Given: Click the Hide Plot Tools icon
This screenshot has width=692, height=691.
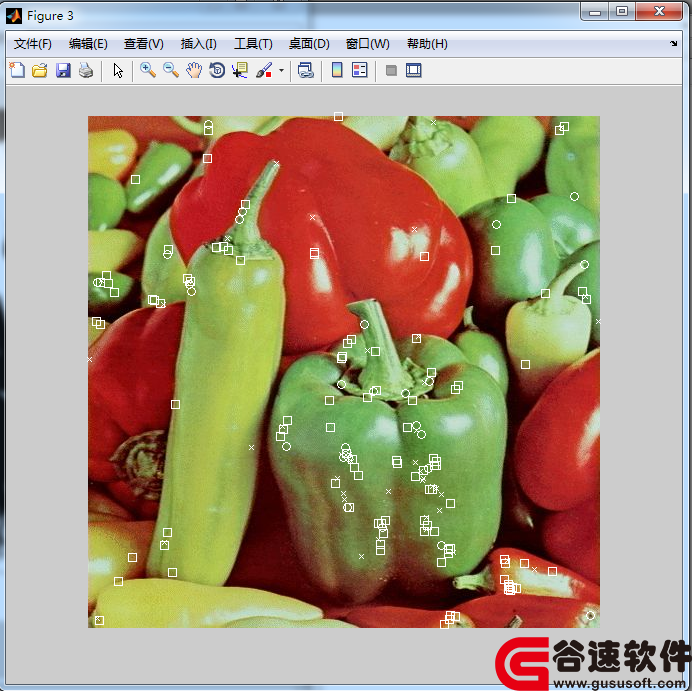Looking at the screenshot, I should point(391,70).
